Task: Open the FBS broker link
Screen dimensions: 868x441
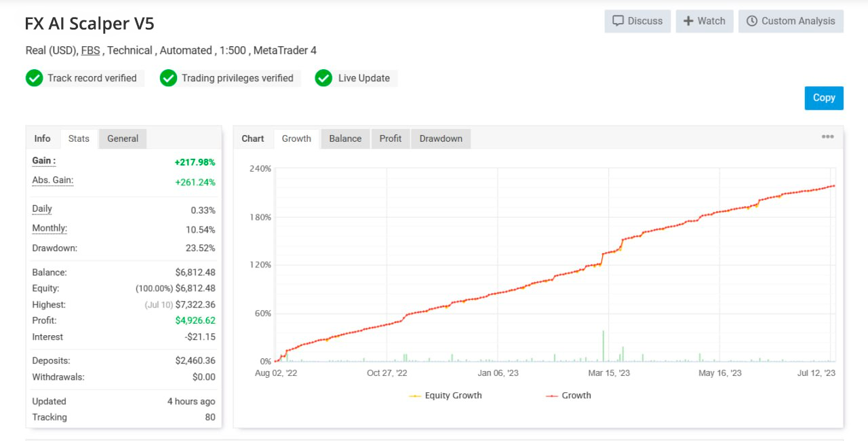Action: [x=90, y=50]
